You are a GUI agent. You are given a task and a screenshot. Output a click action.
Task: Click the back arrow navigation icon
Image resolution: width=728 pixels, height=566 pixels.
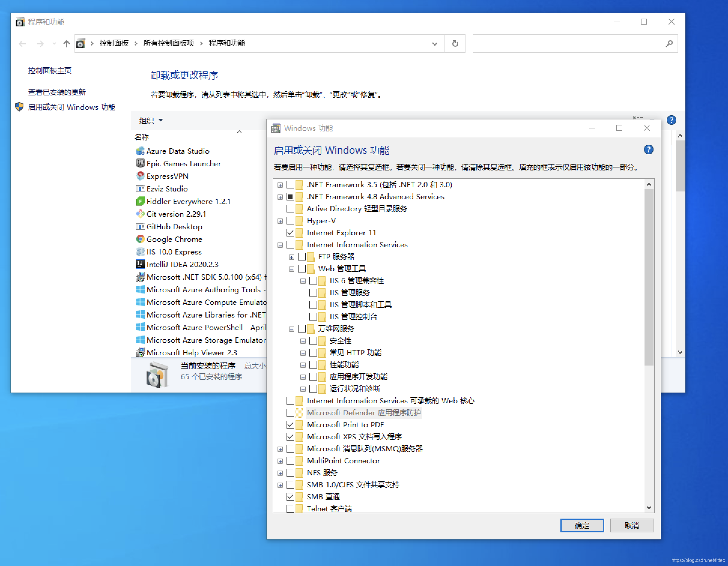tap(22, 44)
